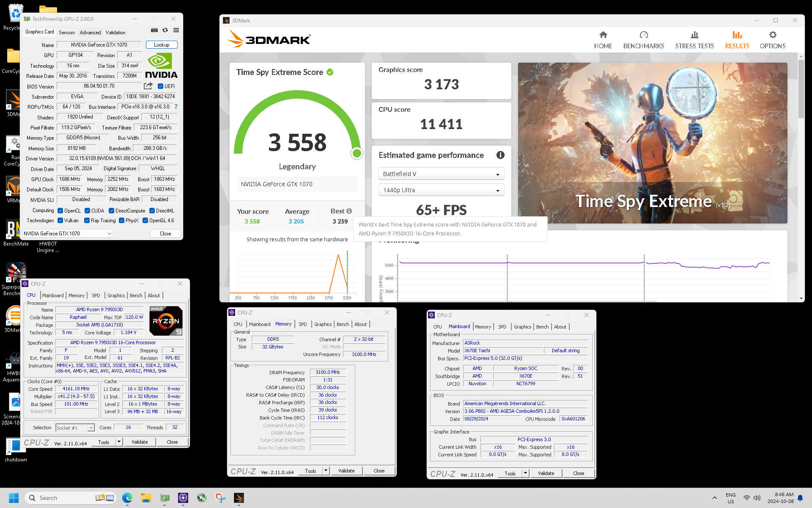The width and height of the screenshot is (812, 508).
Task: Open Windows Start menu
Action: (x=14, y=498)
